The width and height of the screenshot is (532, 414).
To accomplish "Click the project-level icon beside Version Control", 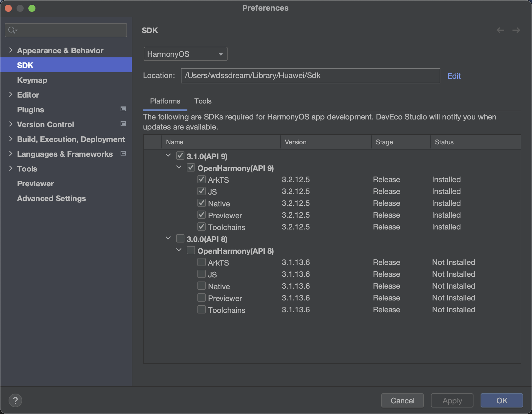I will coord(123,124).
